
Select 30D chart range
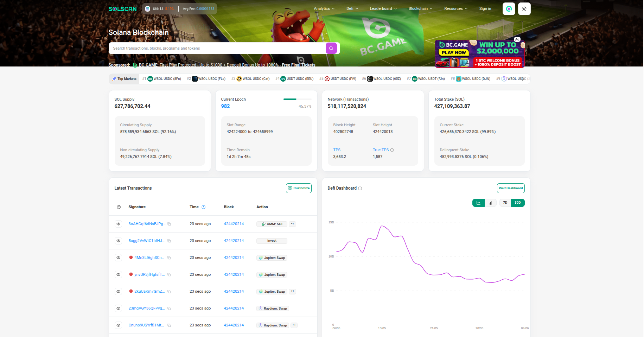(x=518, y=203)
